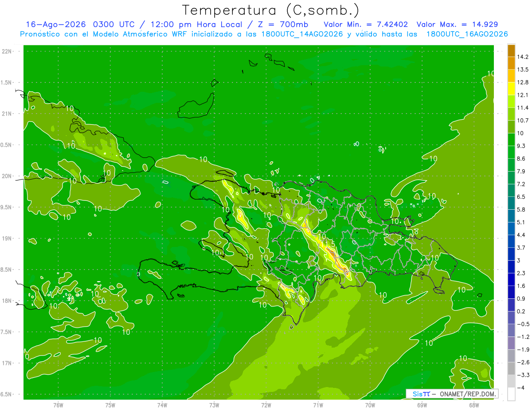Click longitude label '76W'
Screen dimensions: 532x411
[58, 405]
